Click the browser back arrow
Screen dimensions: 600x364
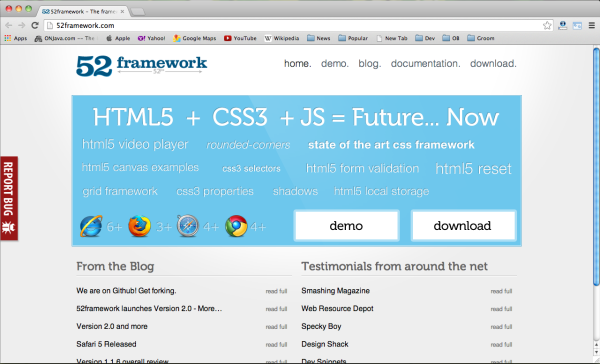9,25
